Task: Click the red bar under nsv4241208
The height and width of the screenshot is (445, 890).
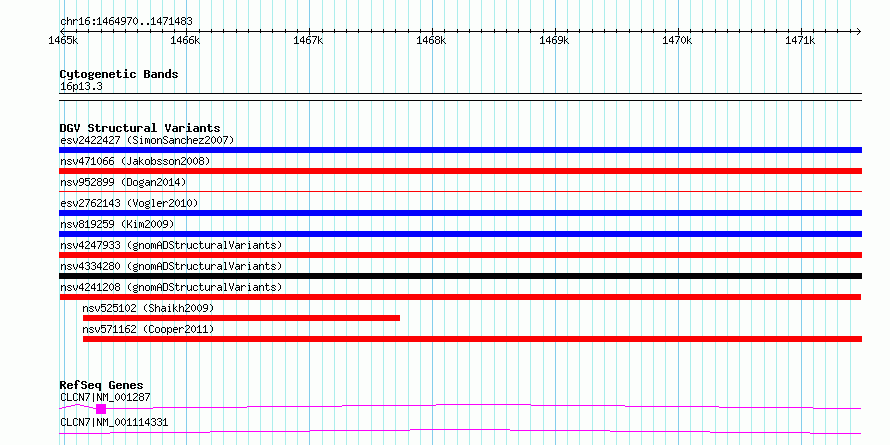Action: tap(460, 297)
